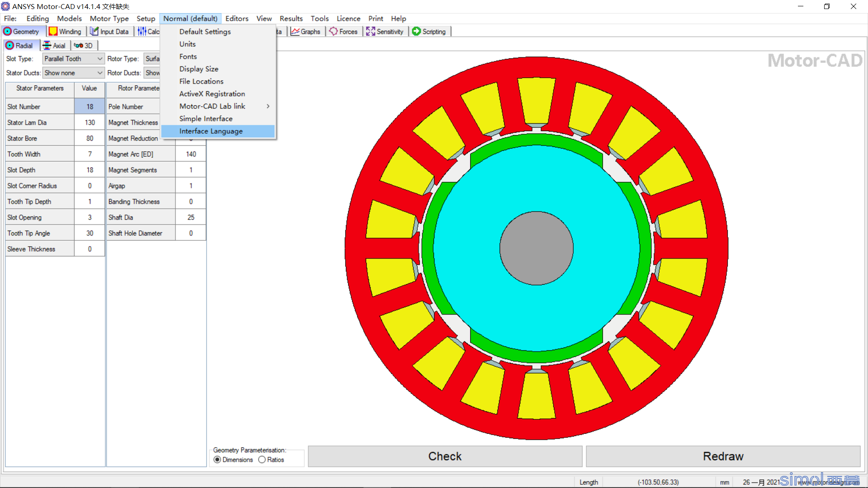Click the mm unit in status bar
The height and width of the screenshot is (488, 868).
click(x=724, y=482)
